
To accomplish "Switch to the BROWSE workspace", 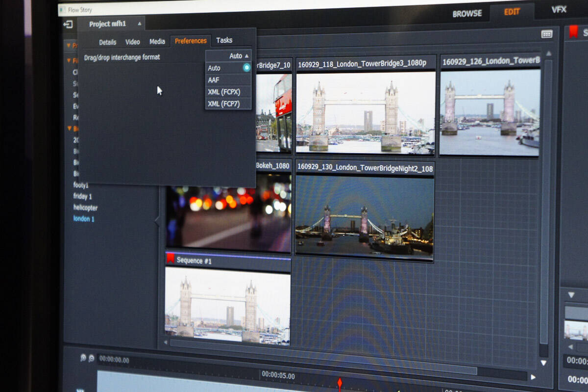I will pyautogui.click(x=467, y=14).
